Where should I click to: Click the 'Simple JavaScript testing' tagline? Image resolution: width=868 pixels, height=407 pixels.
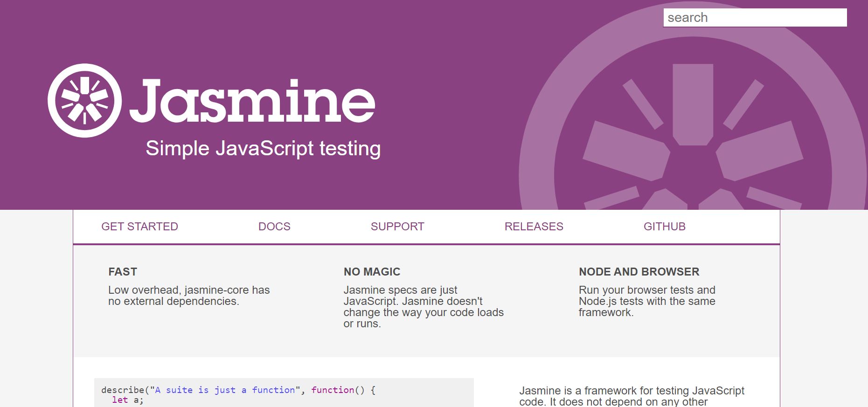(x=263, y=149)
